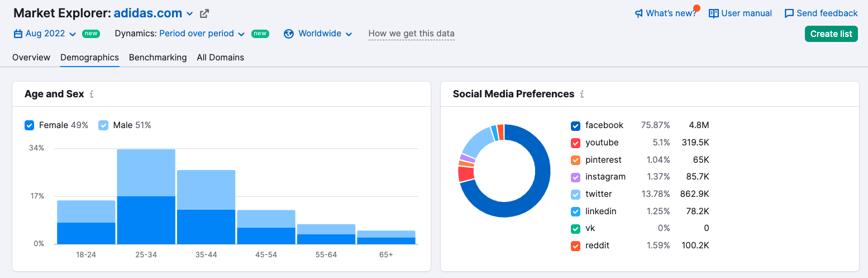
Task: Click the instagram 85.7K value
Action: [697, 177]
